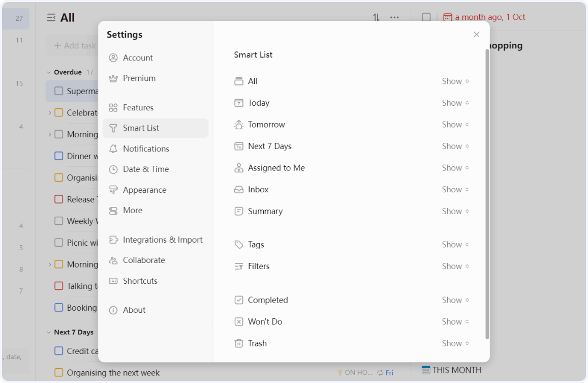Click the Add task input field
The height and width of the screenshot is (383, 588).
[74, 45]
